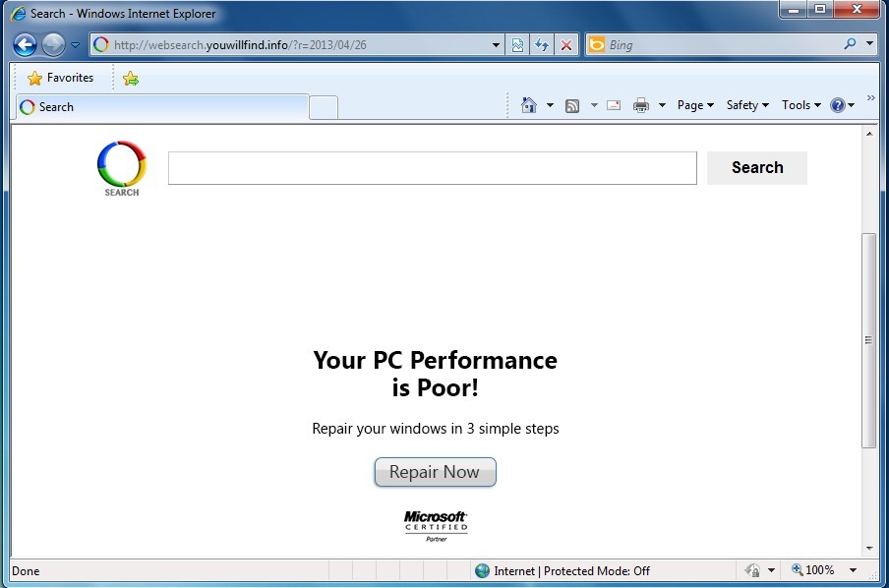Image resolution: width=889 pixels, height=588 pixels.
Task: Click the status bar privacy lock icon
Action: [752, 570]
